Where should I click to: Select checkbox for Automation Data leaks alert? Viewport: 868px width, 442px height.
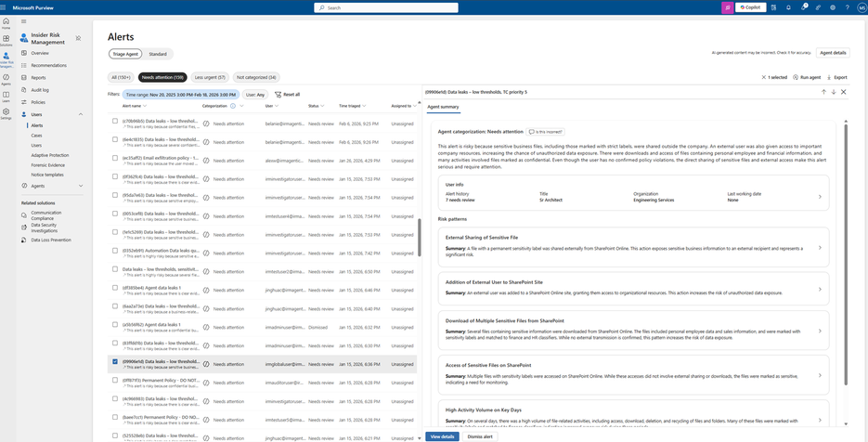pyautogui.click(x=115, y=251)
